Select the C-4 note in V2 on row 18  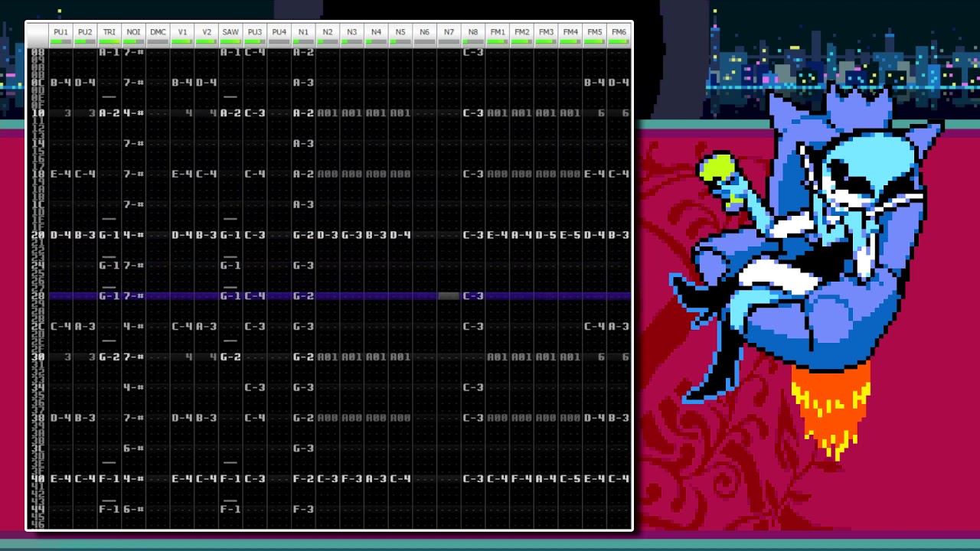[207, 174]
